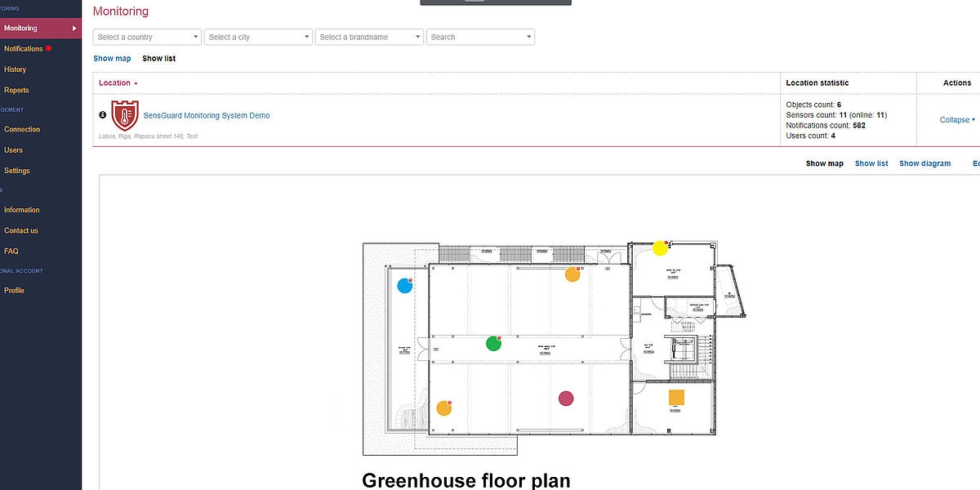Click the crimson circle sensor marker
Viewport: 980px width, 490px height.
tap(566, 399)
